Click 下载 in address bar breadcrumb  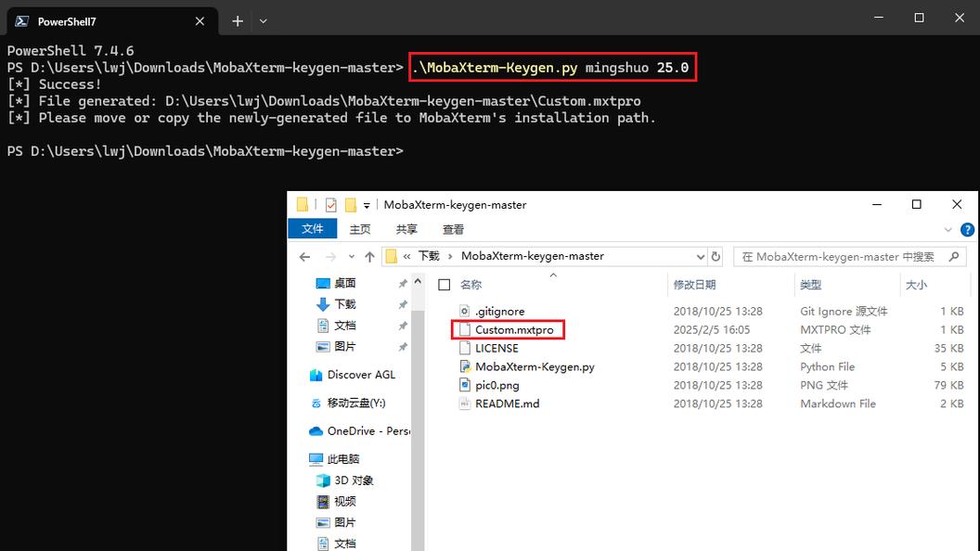point(429,256)
